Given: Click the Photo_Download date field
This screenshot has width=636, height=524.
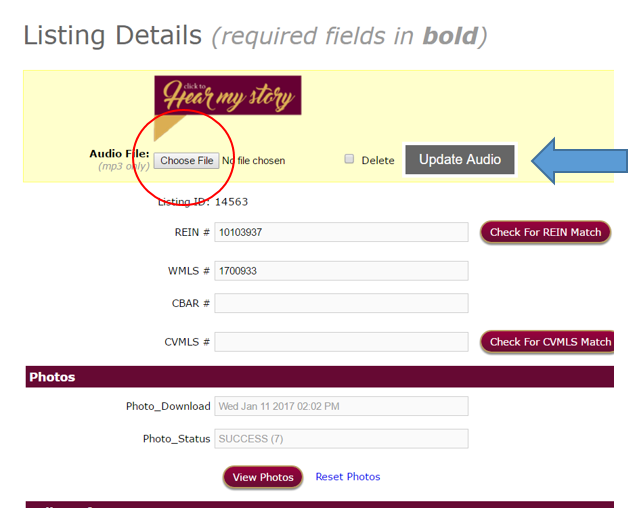Looking at the screenshot, I should coord(341,406).
